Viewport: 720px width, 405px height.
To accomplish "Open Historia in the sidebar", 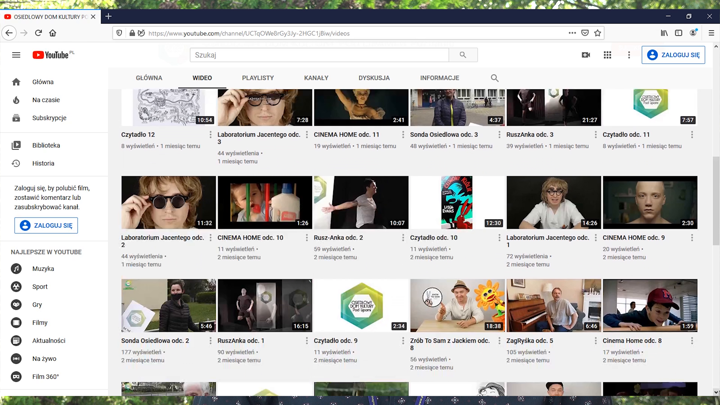I will pyautogui.click(x=43, y=163).
